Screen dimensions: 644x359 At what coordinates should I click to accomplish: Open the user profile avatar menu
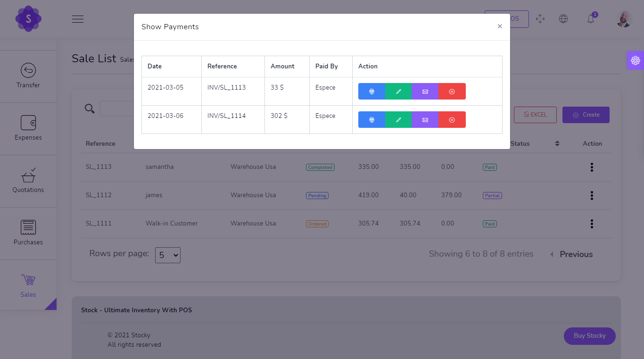click(623, 19)
